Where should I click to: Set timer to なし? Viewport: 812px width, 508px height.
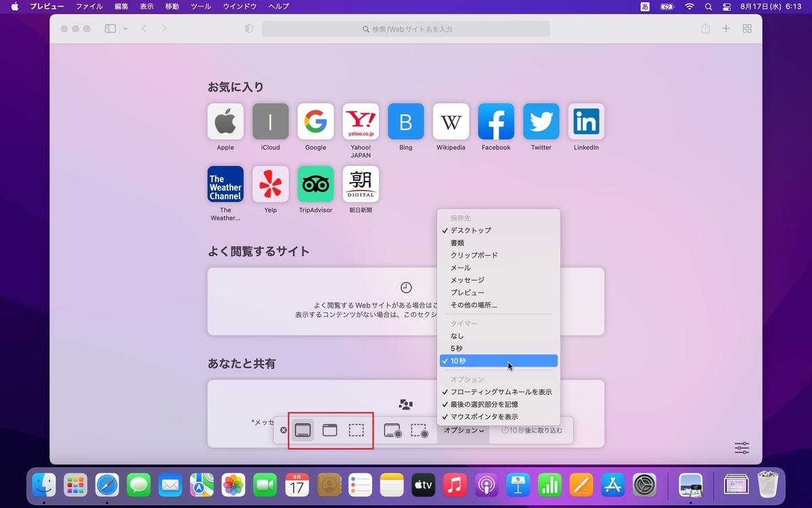coord(499,336)
